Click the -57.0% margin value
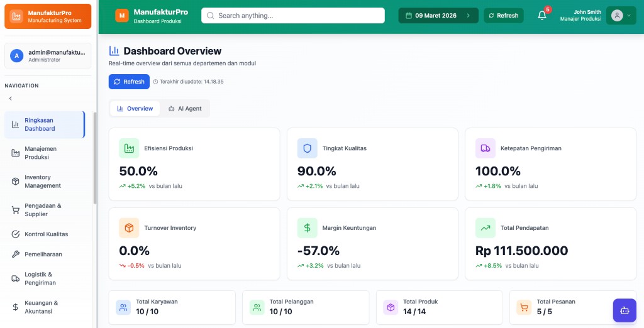Viewport: 644px width, 328px height. point(318,251)
